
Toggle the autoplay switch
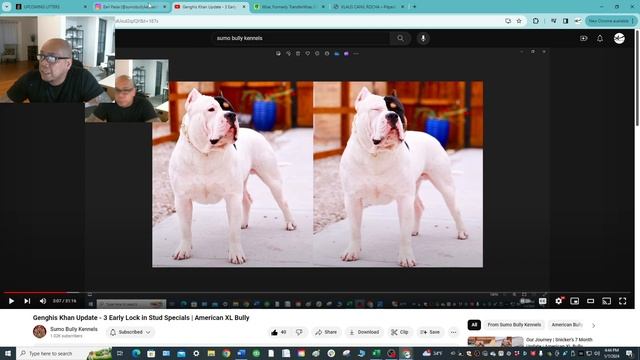coord(526,301)
